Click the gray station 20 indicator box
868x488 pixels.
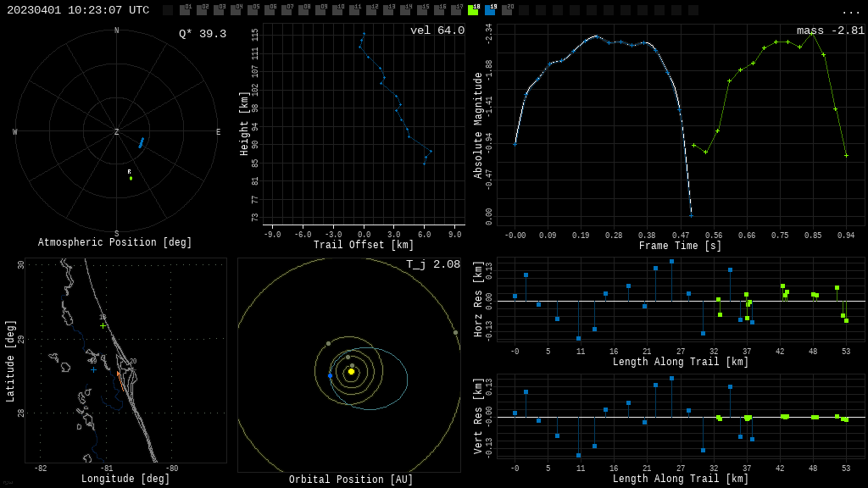tap(507, 10)
